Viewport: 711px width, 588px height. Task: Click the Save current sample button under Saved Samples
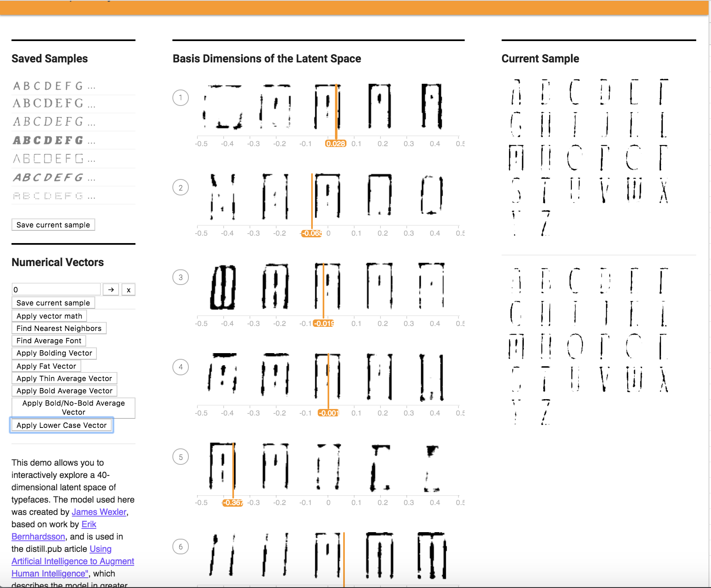point(53,225)
